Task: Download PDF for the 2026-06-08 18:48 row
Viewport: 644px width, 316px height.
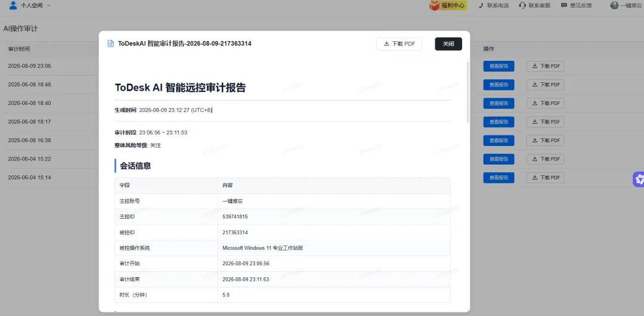Action: point(546,85)
